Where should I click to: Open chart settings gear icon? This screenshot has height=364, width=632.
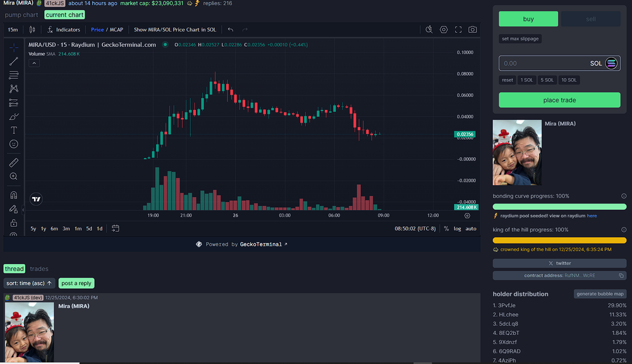click(444, 30)
